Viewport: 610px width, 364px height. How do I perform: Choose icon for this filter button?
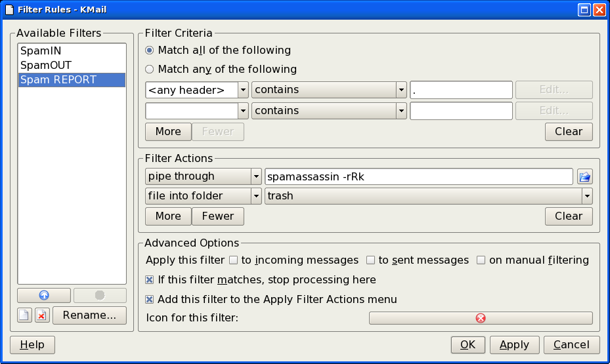coord(481,318)
